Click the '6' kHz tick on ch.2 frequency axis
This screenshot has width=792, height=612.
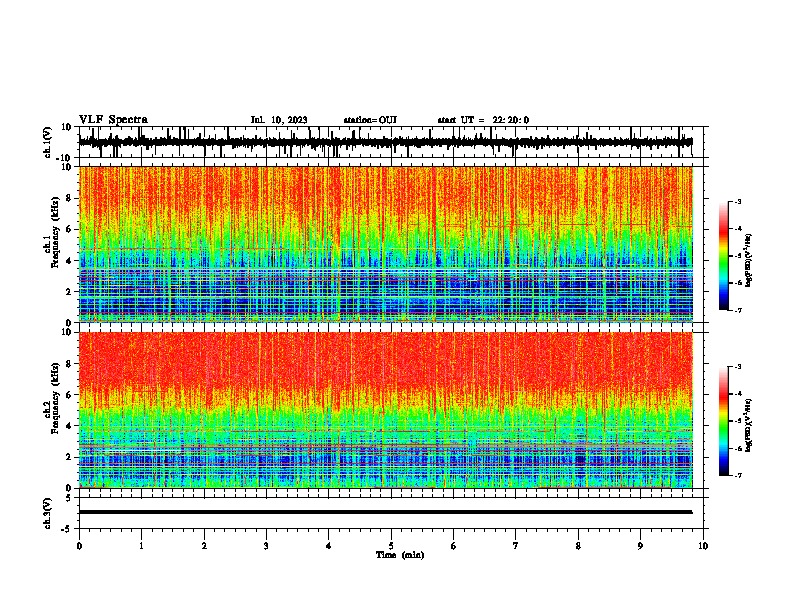[69, 395]
